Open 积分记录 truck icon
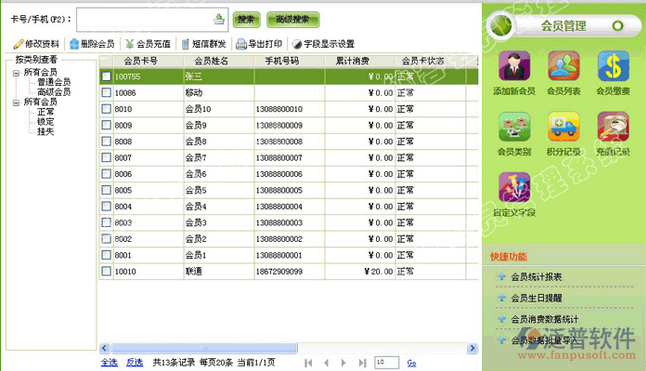646x371 pixels. point(564,126)
